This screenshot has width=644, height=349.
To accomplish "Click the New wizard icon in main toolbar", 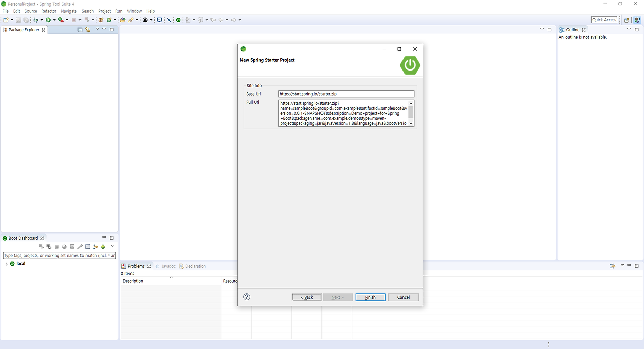I will [x=6, y=20].
